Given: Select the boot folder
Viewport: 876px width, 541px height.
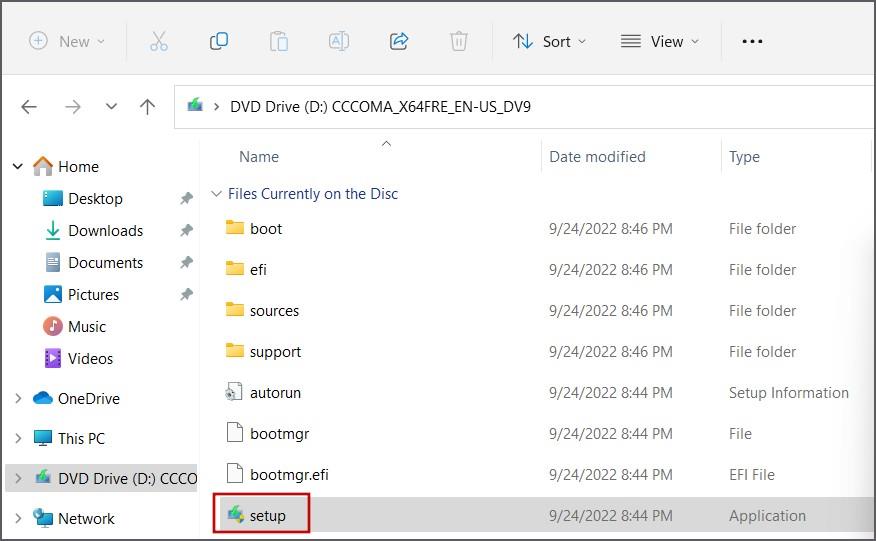Looking at the screenshot, I should (266, 229).
